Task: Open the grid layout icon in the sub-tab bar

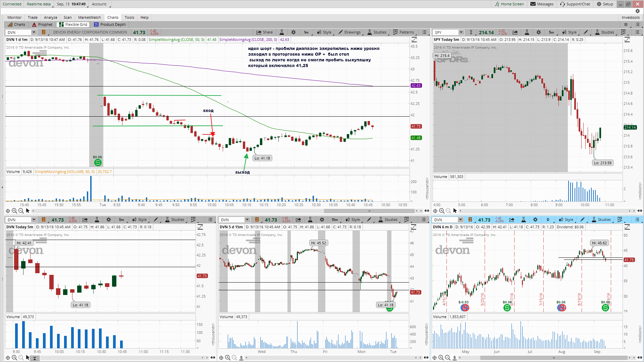Action: click(x=626, y=24)
